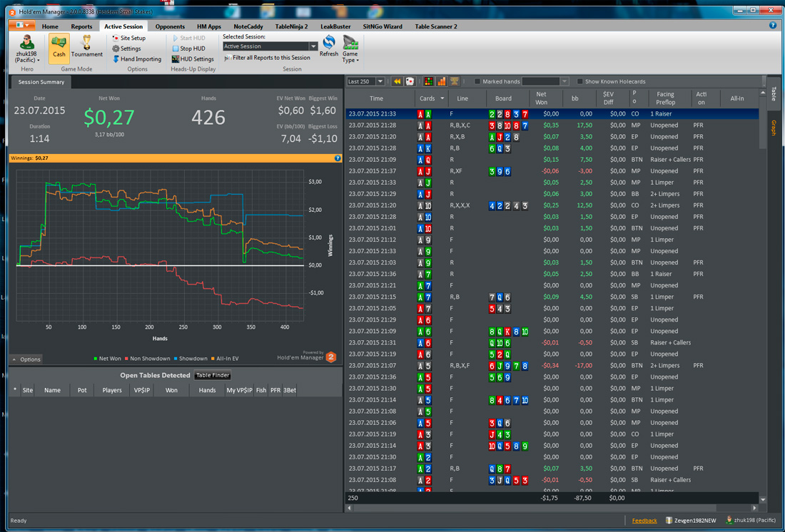This screenshot has width=785, height=532.
Task: Open the SitNGo Wizard tab
Action: click(x=383, y=26)
